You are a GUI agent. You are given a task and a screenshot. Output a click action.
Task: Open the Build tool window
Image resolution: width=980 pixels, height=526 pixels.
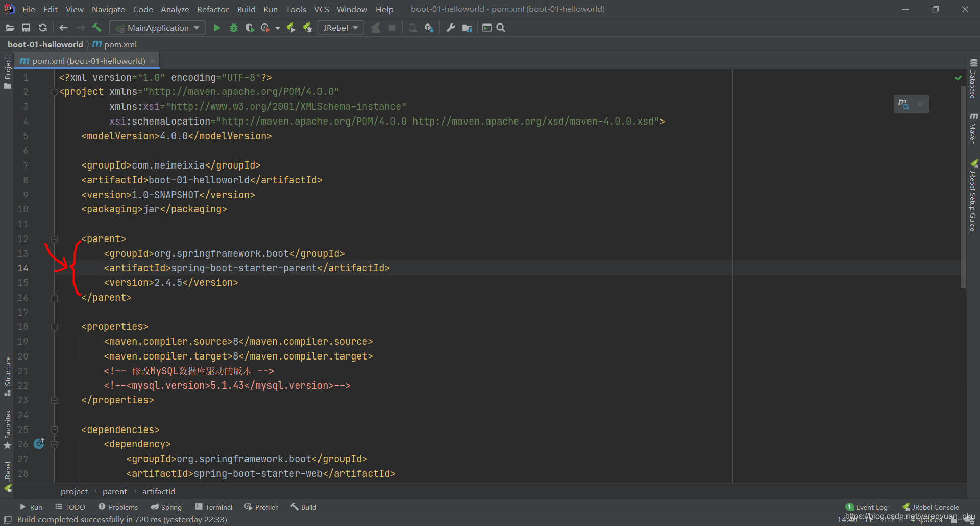click(x=303, y=507)
